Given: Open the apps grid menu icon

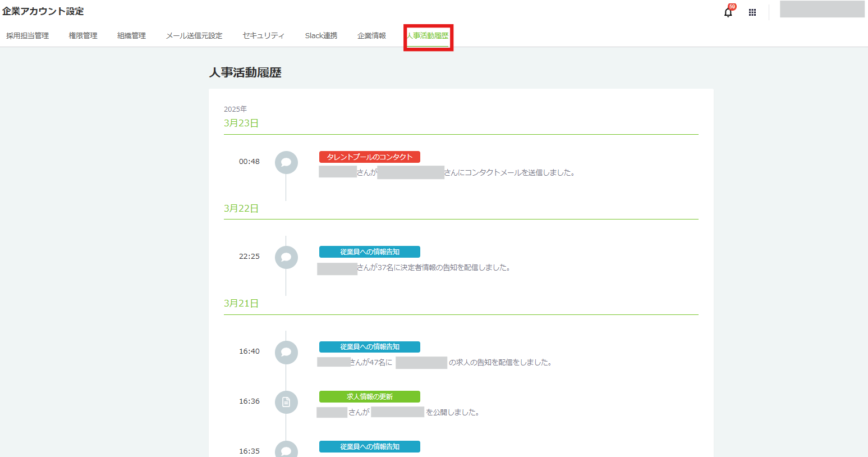Looking at the screenshot, I should (x=752, y=12).
